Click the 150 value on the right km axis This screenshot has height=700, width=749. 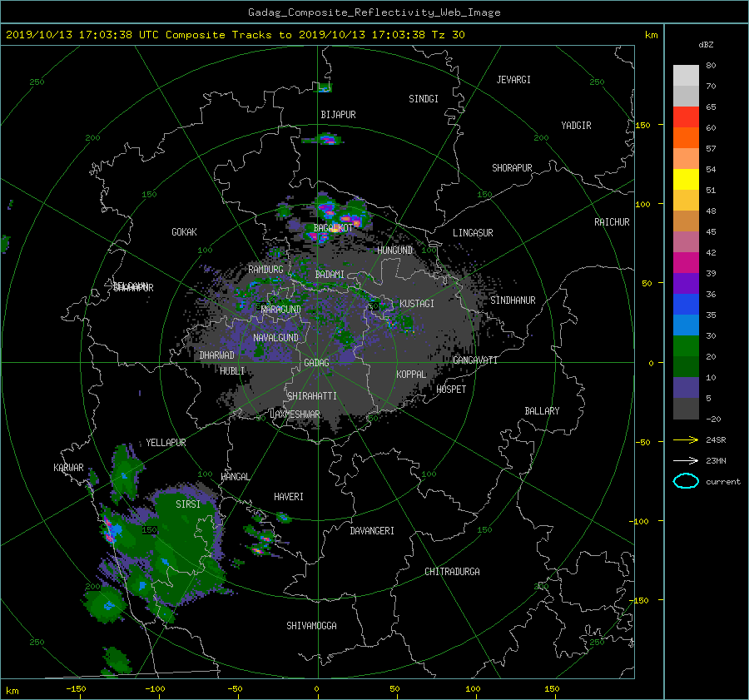click(x=643, y=125)
